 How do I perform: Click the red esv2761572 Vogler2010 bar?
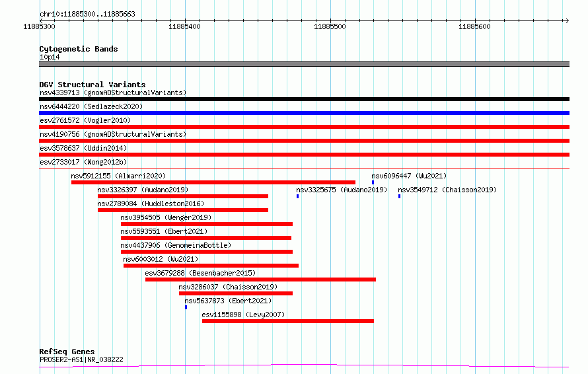[x=304, y=127]
